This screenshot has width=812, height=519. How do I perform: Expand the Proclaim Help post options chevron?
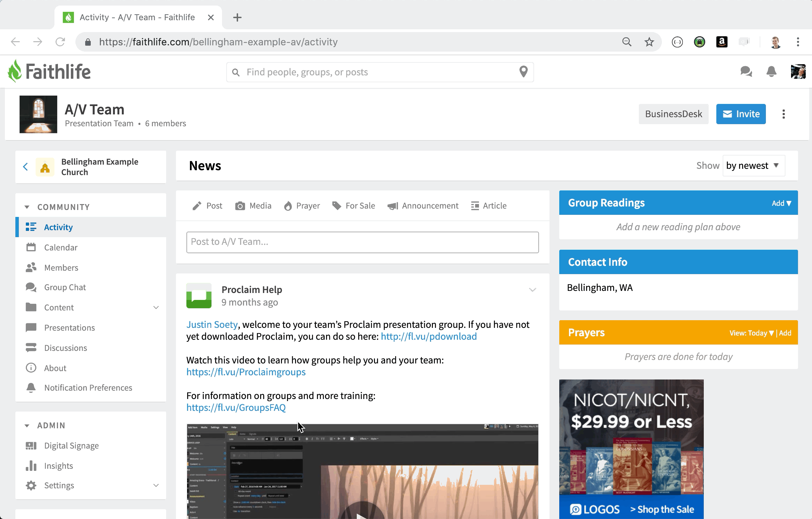point(532,290)
